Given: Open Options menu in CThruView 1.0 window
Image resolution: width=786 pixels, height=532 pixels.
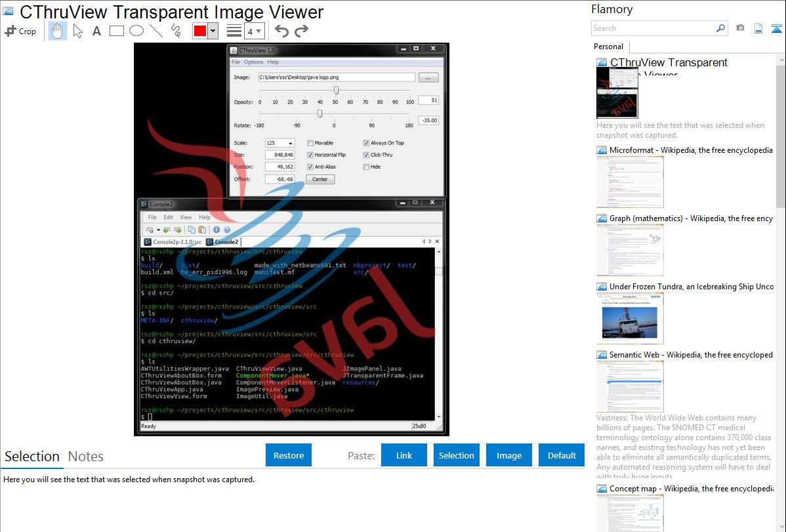Looking at the screenshot, I should coord(254,62).
